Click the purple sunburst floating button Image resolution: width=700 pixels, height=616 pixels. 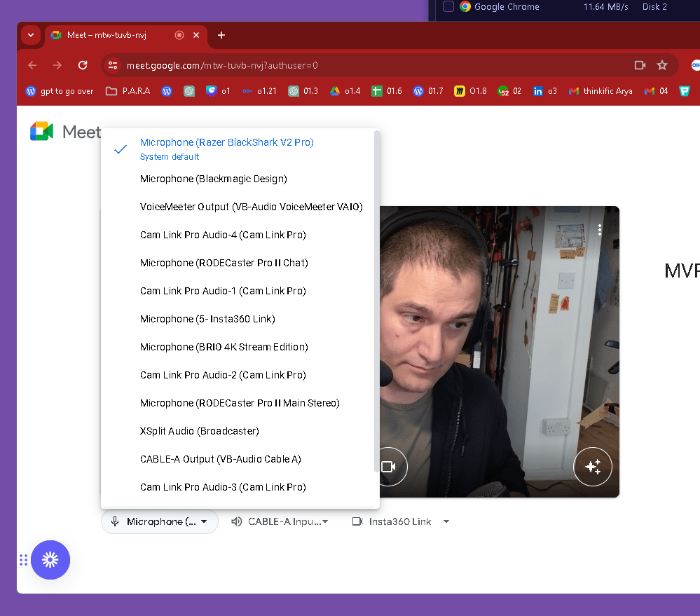[x=50, y=560]
